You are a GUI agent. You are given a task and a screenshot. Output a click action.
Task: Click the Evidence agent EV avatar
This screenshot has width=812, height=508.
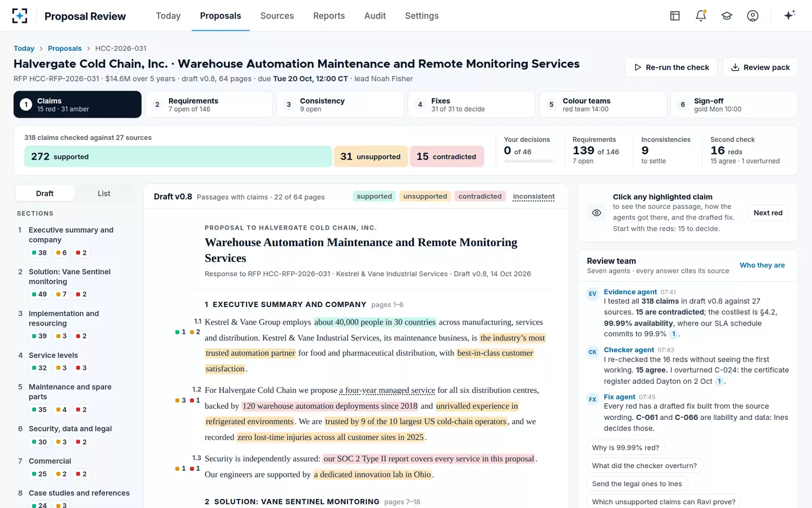click(x=593, y=294)
